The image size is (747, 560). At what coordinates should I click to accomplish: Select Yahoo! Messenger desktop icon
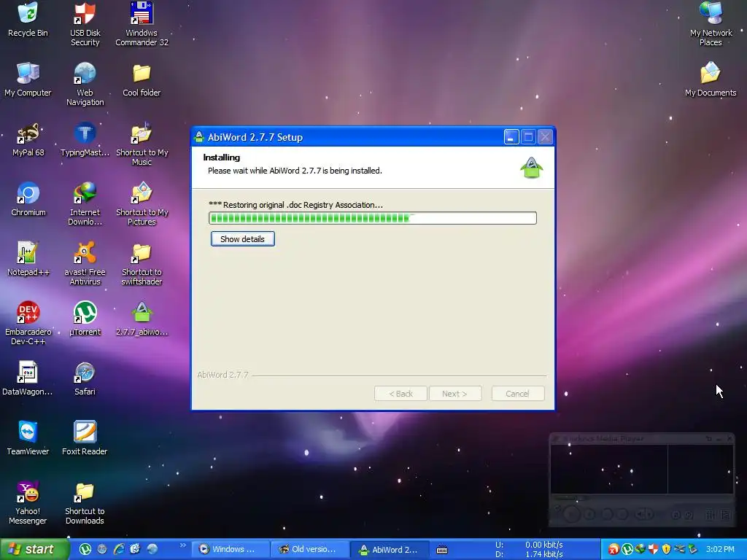click(x=28, y=502)
